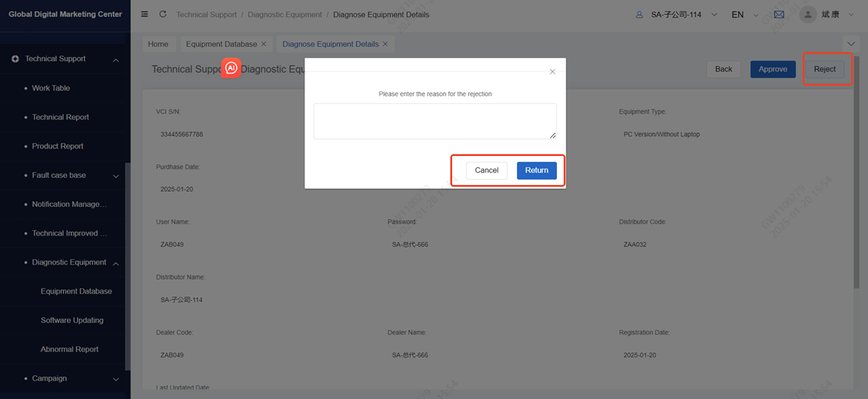Screen dimensions: 868x399
Task: Open Software Updating in sidebar
Action: tap(72, 320)
